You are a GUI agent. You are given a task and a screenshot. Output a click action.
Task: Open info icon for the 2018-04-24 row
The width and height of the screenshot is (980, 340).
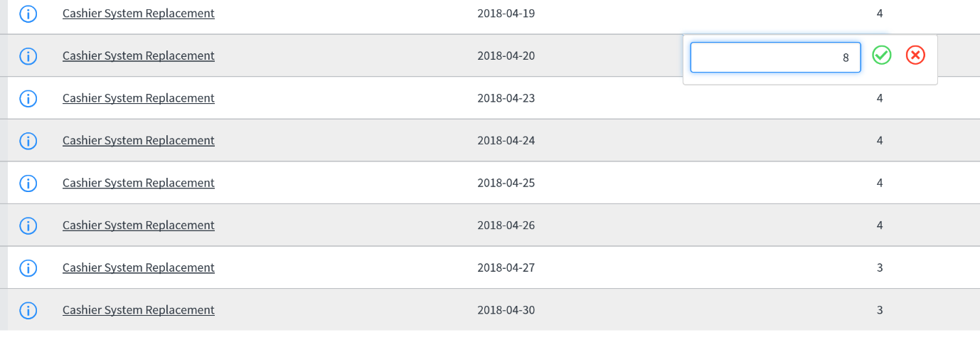click(x=28, y=141)
